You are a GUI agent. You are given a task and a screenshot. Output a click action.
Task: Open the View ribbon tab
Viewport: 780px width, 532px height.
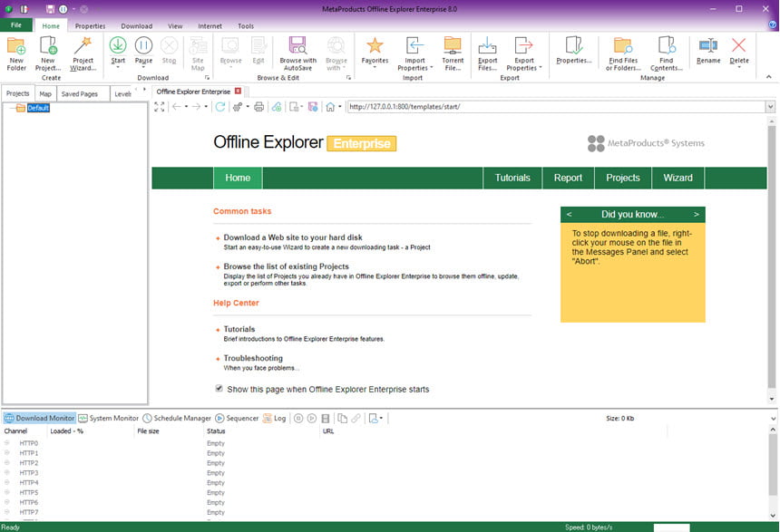pos(175,26)
